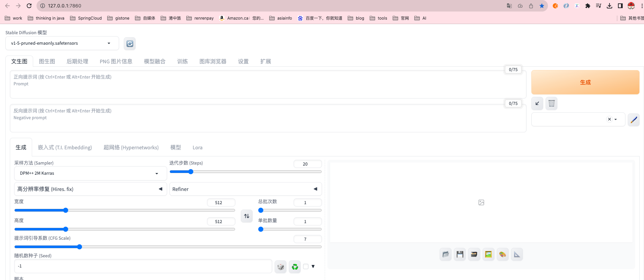Click the file-box zip archive icon

[x=474, y=254]
